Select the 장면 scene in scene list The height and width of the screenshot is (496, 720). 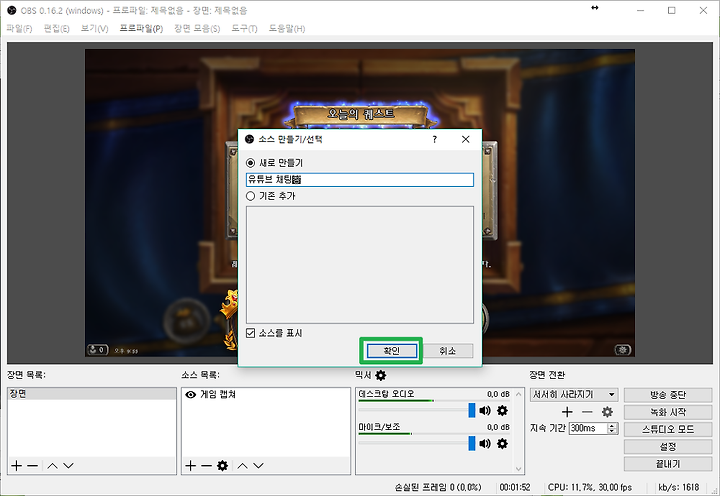[92, 394]
